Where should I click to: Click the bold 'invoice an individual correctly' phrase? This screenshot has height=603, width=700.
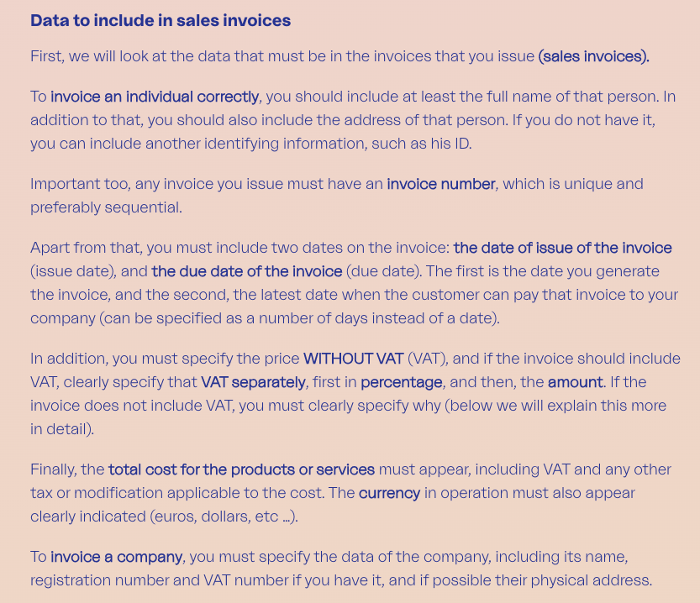155,97
